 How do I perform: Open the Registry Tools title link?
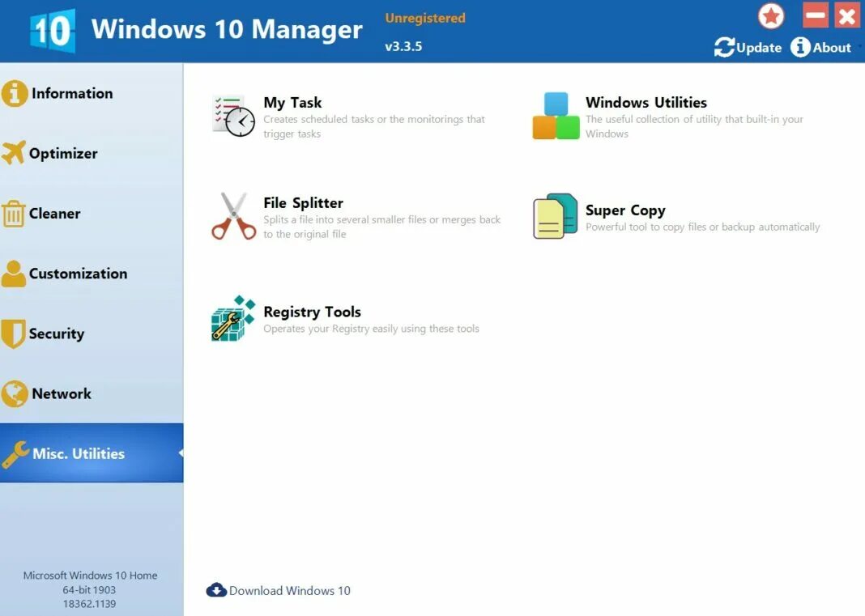pyautogui.click(x=313, y=312)
